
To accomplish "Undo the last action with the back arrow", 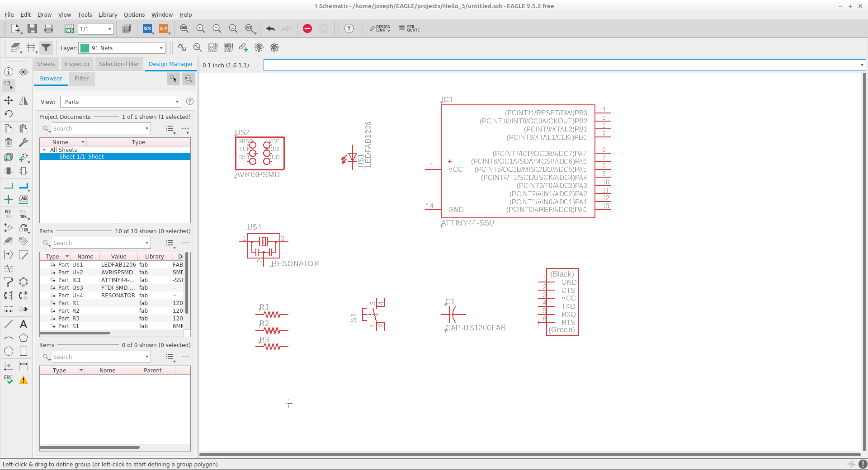I will pos(270,29).
